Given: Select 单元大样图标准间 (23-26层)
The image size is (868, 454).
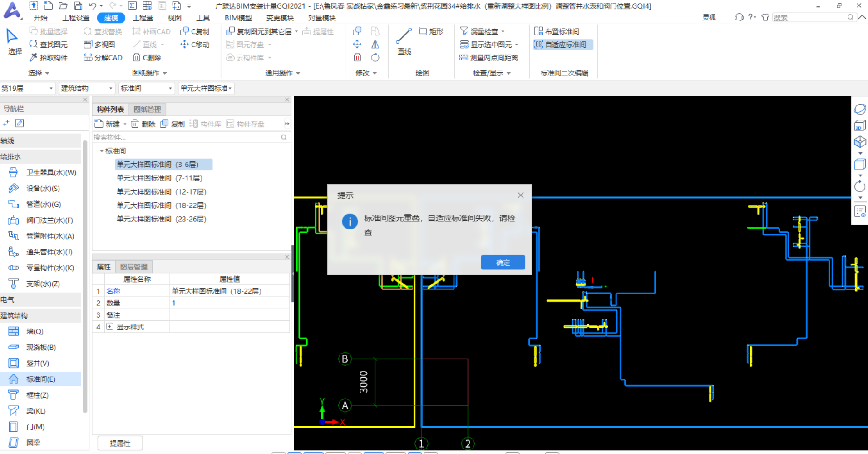Looking at the screenshot, I should 162,219.
